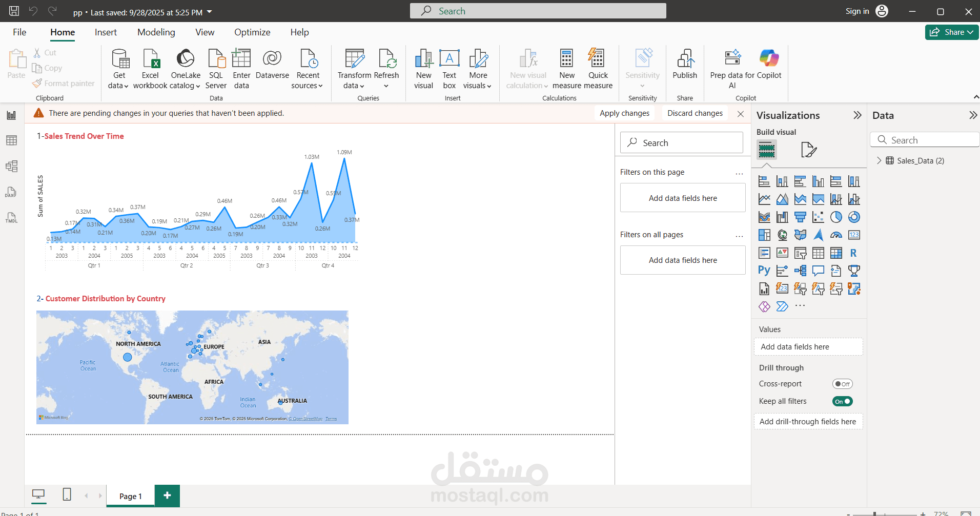Select the pie chart visual
This screenshot has width=980, height=516.
[x=836, y=217]
